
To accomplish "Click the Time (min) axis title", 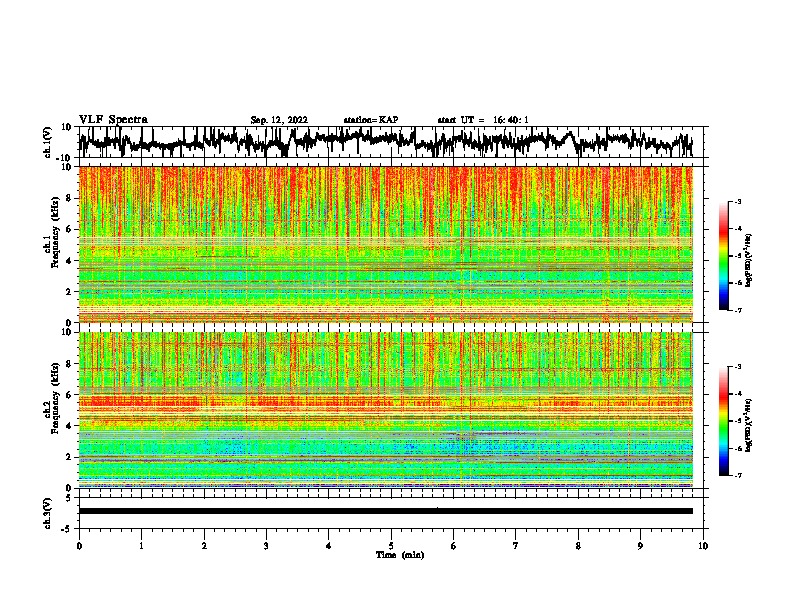I will coord(400,555).
